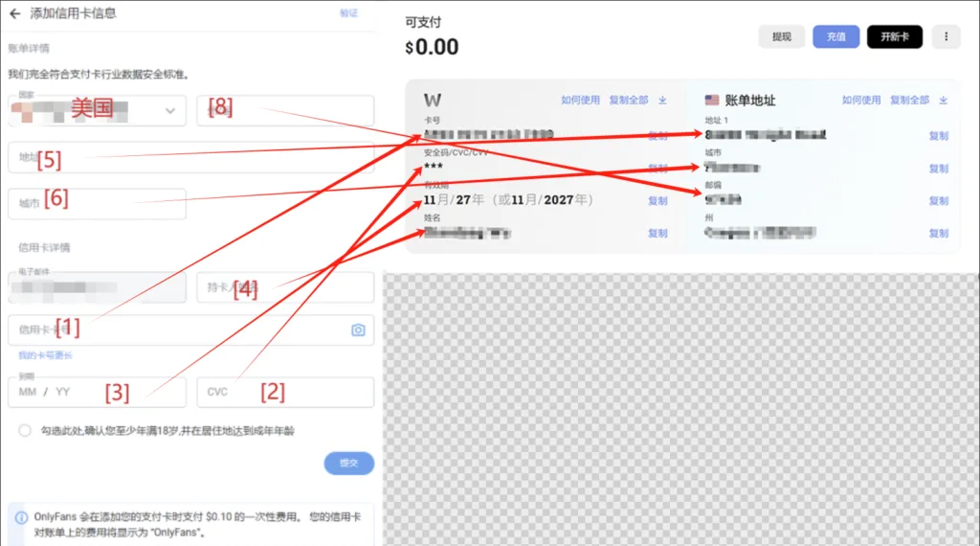
Task: Click the blue 充值 recharge button
Action: pyautogui.click(x=836, y=37)
